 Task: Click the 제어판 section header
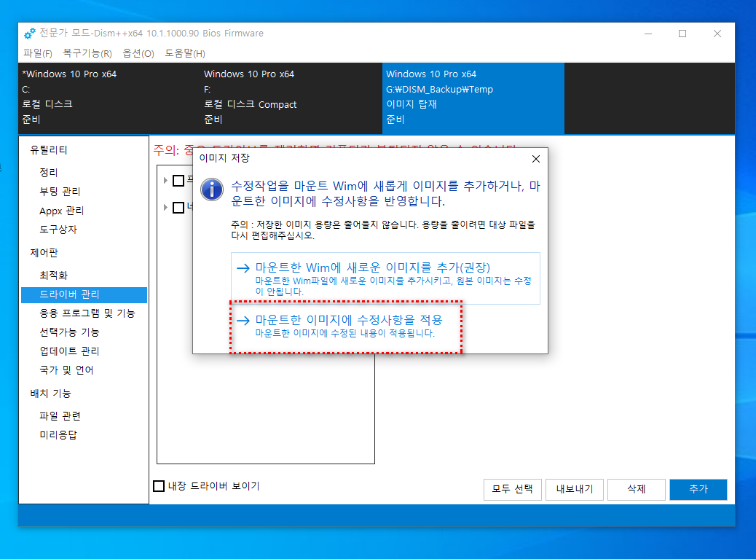(44, 253)
